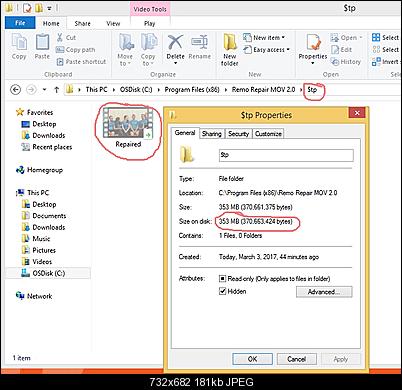The height and width of the screenshot is (390, 402).
Task: Open the File menu tab
Action: tap(20, 23)
